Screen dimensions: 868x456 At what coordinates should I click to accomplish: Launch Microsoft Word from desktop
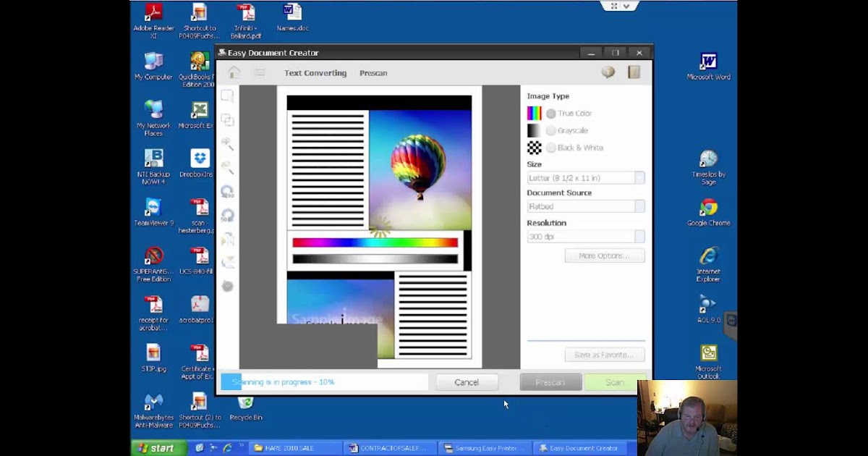coord(708,66)
